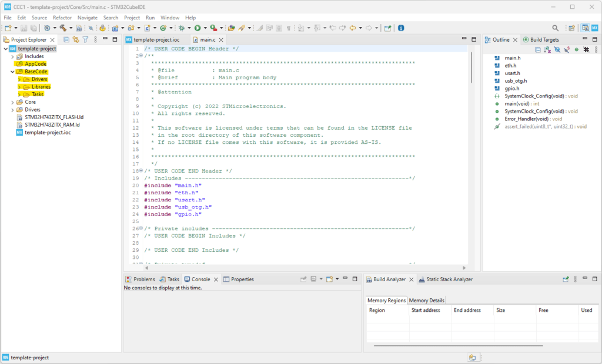
Task: Click the Debug bug icon
Action: pyautogui.click(x=181, y=28)
